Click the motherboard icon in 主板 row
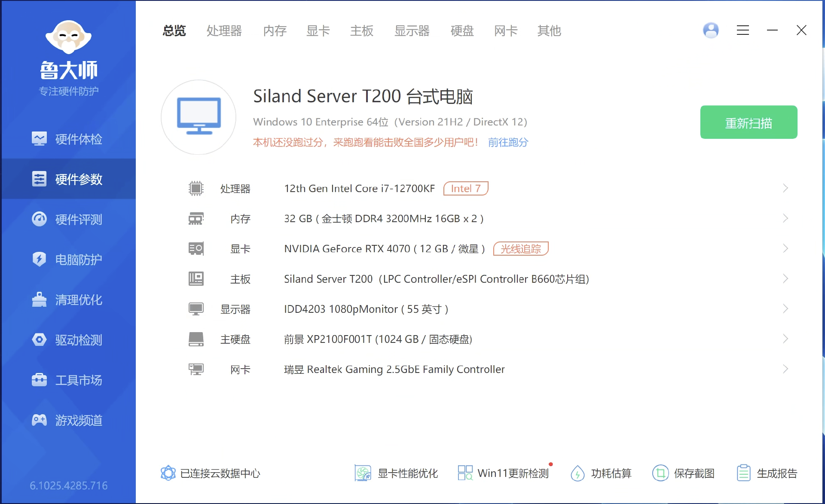825x504 pixels. (x=196, y=279)
